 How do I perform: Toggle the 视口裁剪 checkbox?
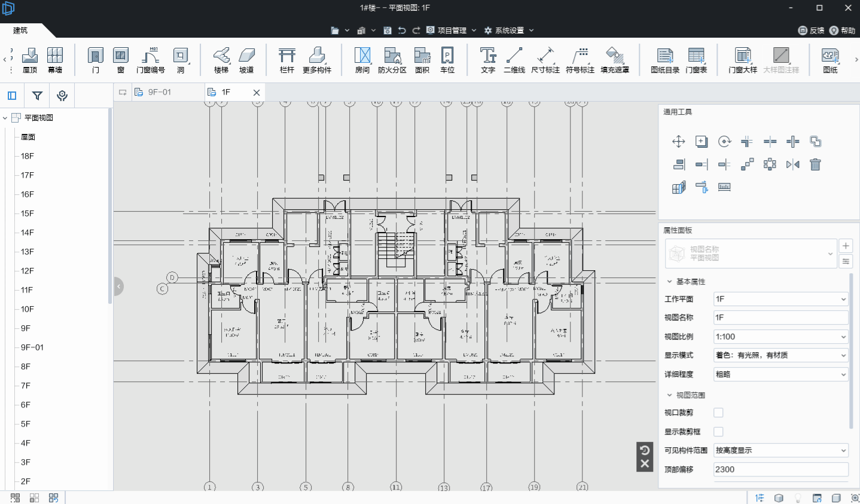[718, 413]
